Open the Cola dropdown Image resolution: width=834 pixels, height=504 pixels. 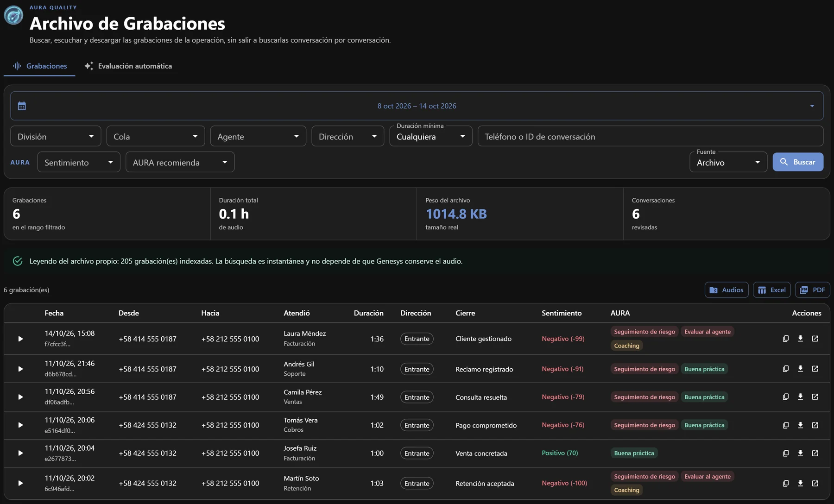pos(156,136)
